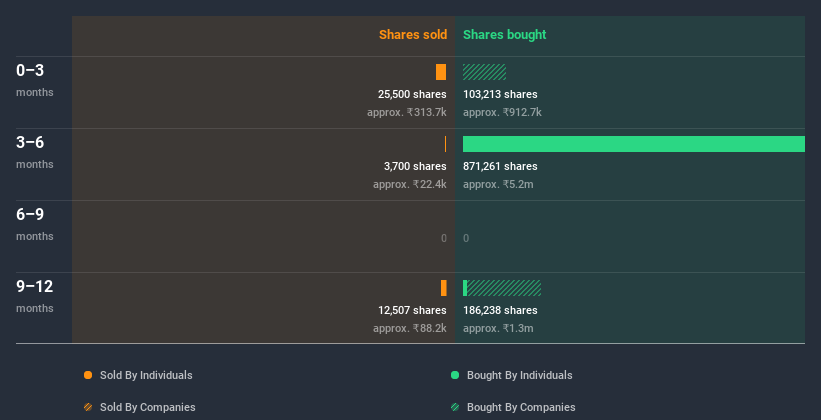821x420 pixels.
Task: Click the Shares sold column header
Action: pos(413,35)
